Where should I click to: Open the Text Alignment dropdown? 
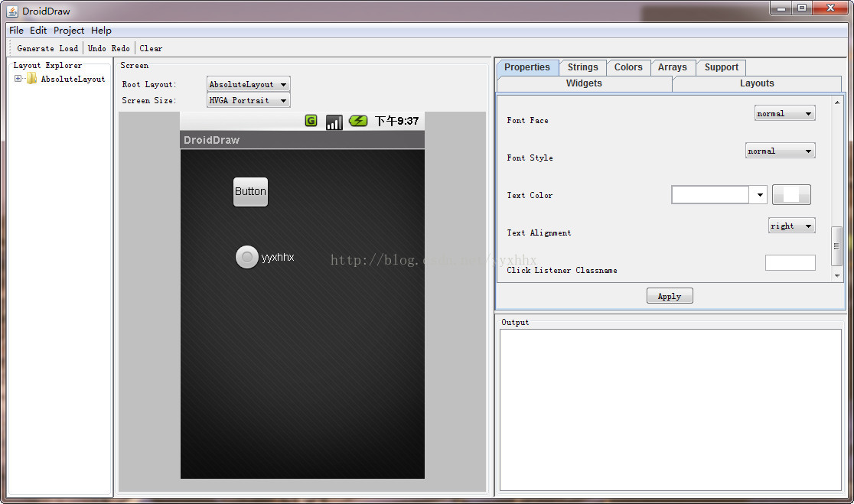pyautogui.click(x=792, y=226)
